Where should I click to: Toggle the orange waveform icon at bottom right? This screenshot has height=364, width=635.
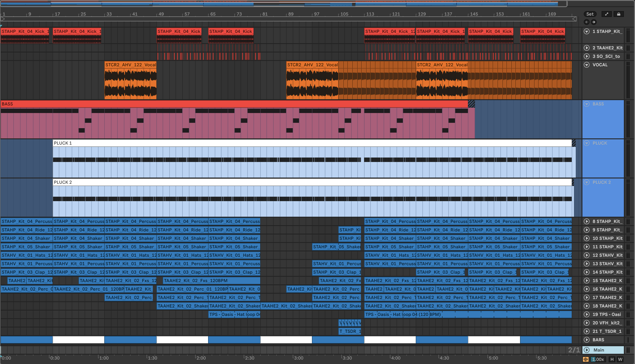pos(586,359)
